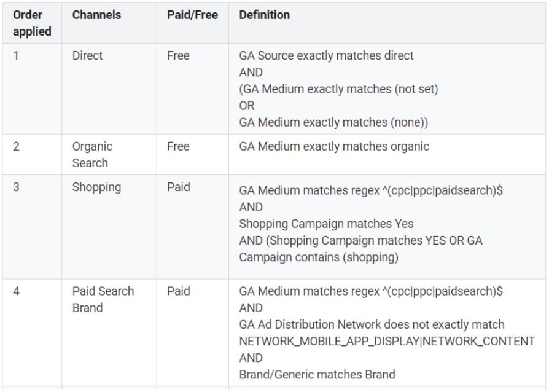Click the Order applied column header
This screenshot has width=549, height=392.
coord(32,23)
